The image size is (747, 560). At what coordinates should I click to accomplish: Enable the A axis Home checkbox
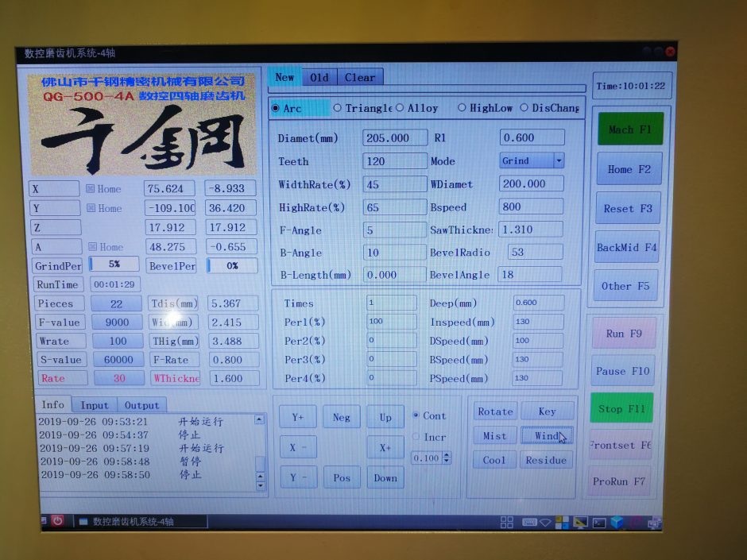tap(91, 247)
